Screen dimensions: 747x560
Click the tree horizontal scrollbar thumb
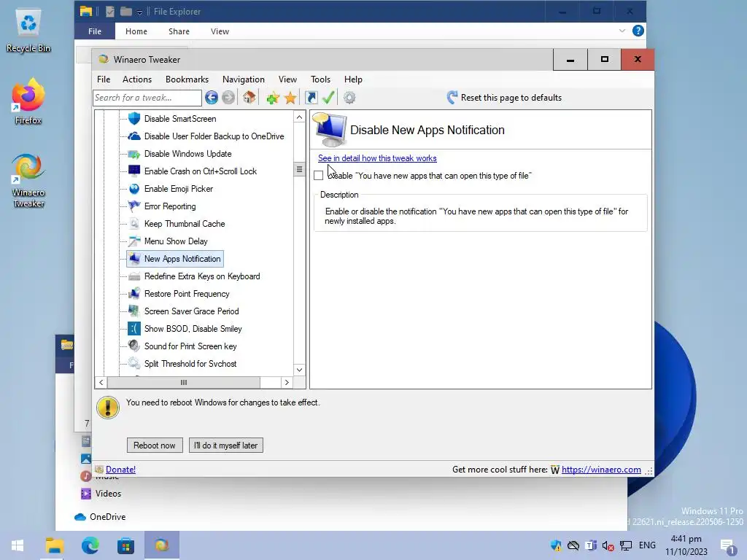(184, 382)
